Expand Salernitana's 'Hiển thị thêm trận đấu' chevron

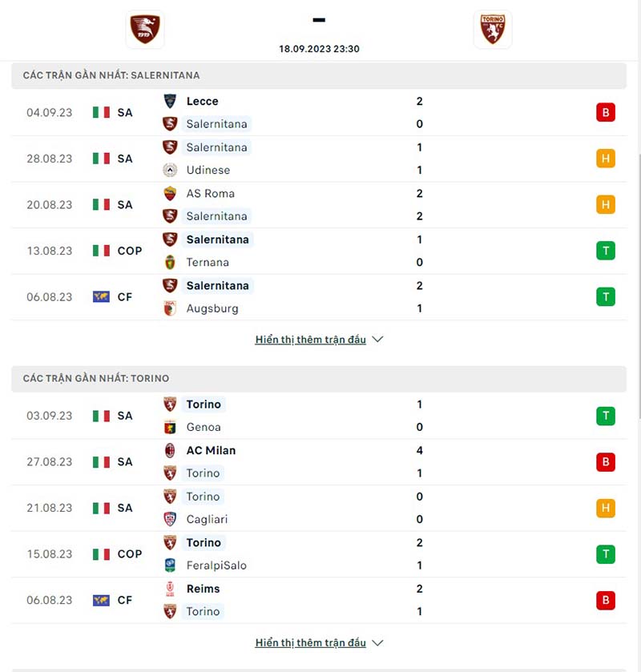point(377,340)
